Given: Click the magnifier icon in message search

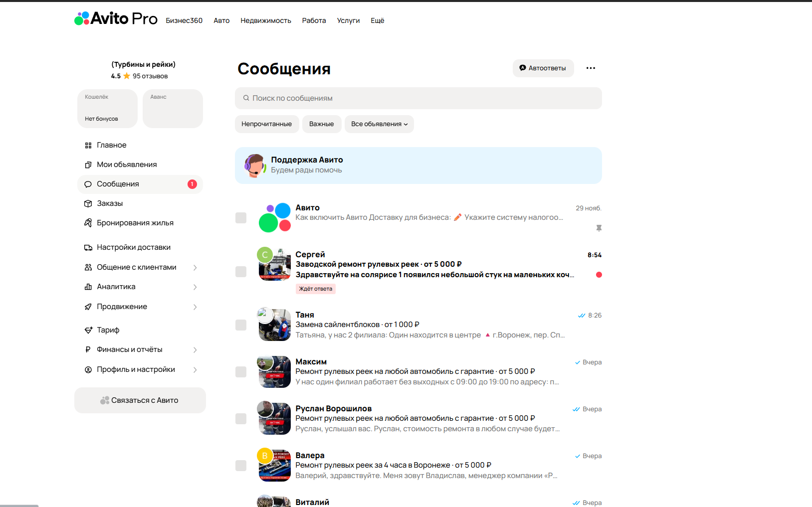Looking at the screenshot, I should (x=246, y=98).
